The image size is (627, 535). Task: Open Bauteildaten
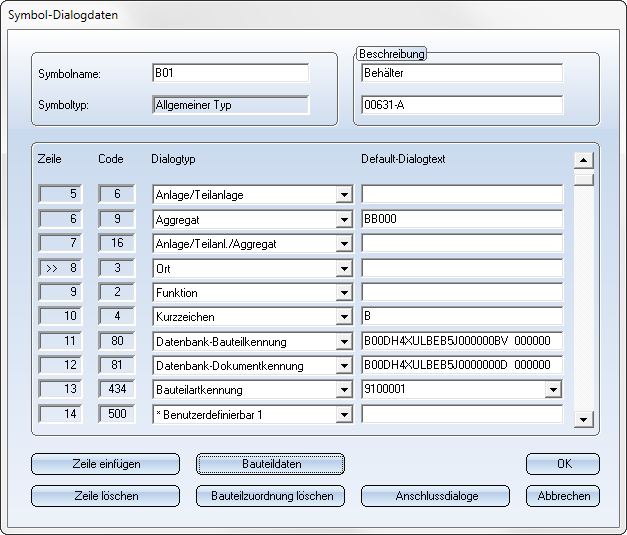(x=271, y=464)
